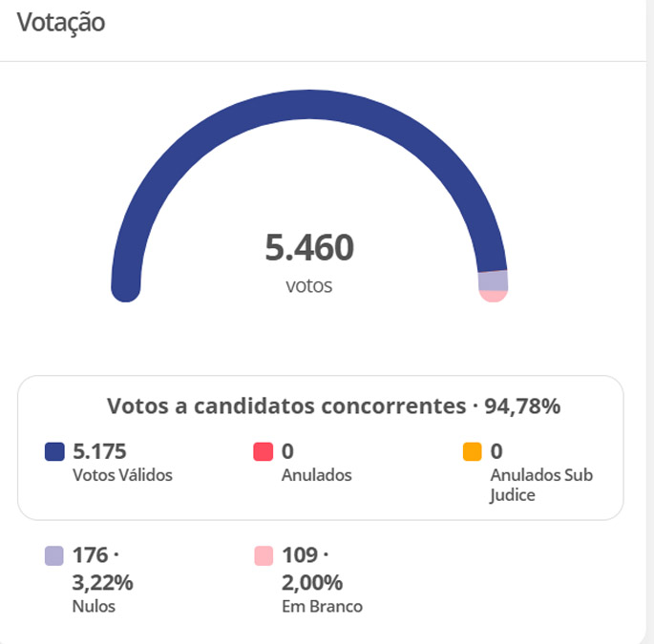Viewport: 654px width, 644px height.
Task: Click the lavender Nulos legend swatch
Action: pyautogui.click(x=54, y=555)
